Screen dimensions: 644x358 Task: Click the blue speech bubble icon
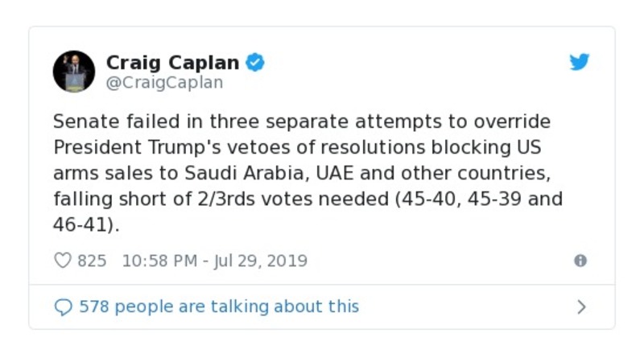click(x=63, y=307)
